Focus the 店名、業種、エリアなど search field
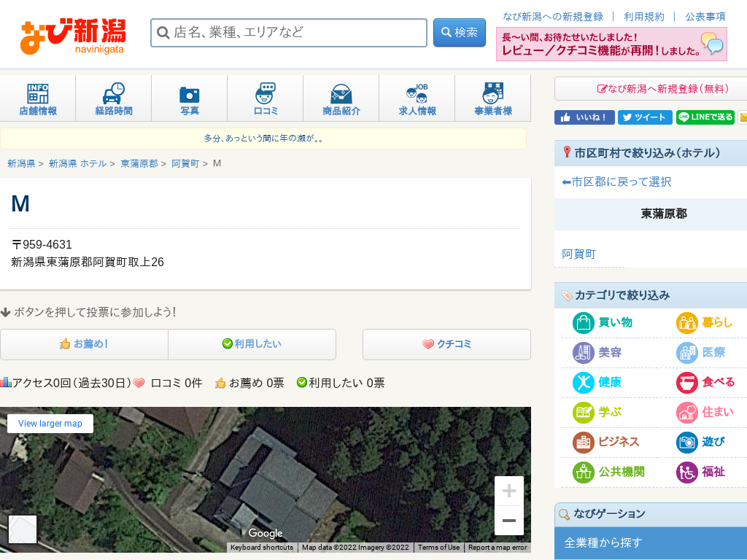This screenshot has width=747, height=560. point(289,32)
